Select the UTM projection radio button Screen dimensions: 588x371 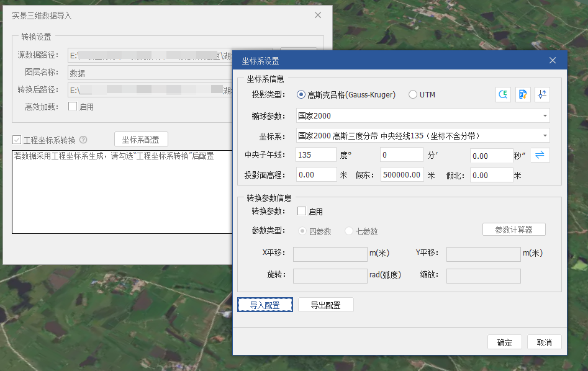click(413, 95)
